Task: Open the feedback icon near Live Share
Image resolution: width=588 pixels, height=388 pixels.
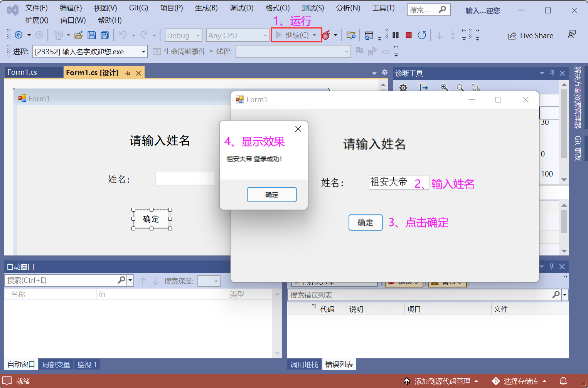Action: pos(572,35)
